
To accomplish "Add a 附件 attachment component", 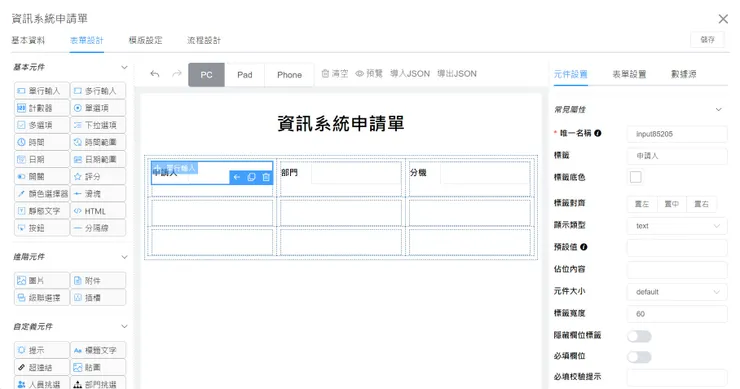I will [98, 280].
